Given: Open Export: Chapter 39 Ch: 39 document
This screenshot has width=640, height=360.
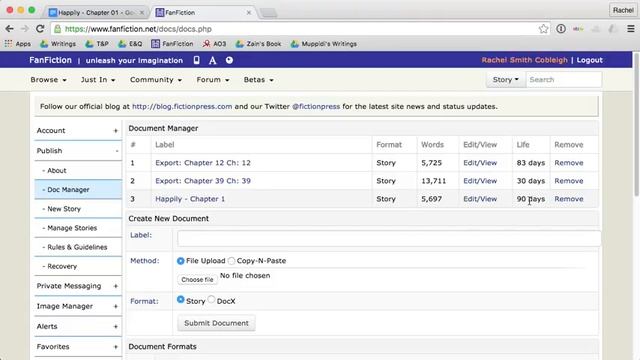Looking at the screenshot, I should 203,181.
